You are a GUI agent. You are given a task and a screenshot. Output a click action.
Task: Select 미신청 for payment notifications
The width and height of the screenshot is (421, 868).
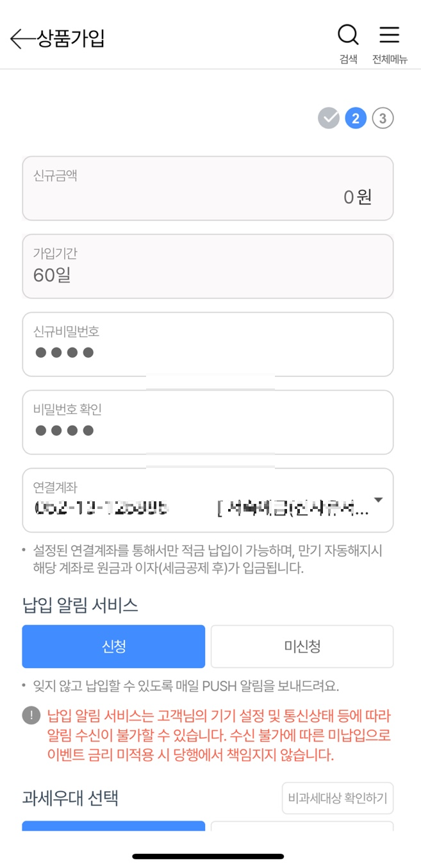[302, 647]
